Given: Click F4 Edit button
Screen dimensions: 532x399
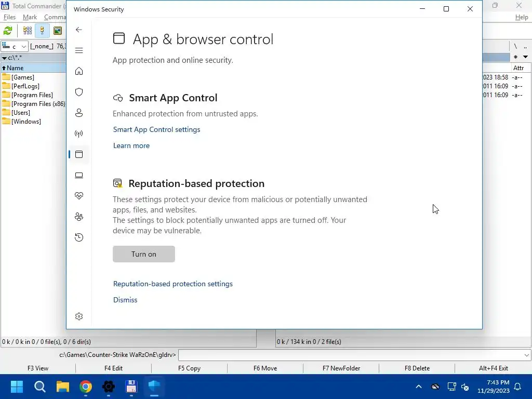Looking at the screenshot, I should 113,368.
